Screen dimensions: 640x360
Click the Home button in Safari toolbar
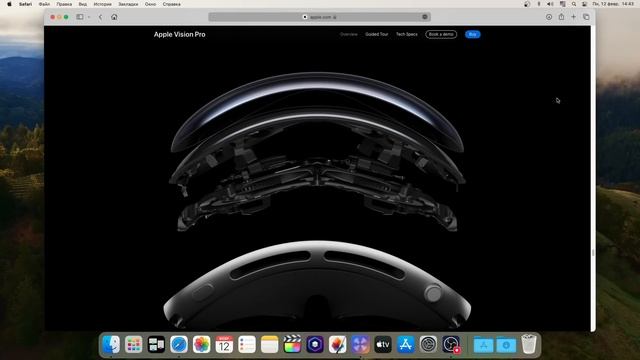(114, 17)
